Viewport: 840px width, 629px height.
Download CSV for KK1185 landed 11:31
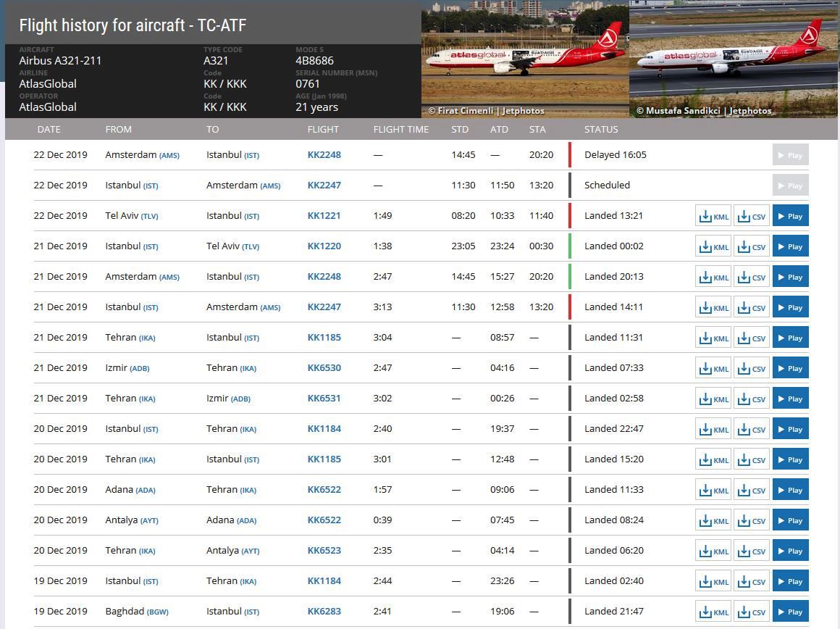[x=752, y=338]
